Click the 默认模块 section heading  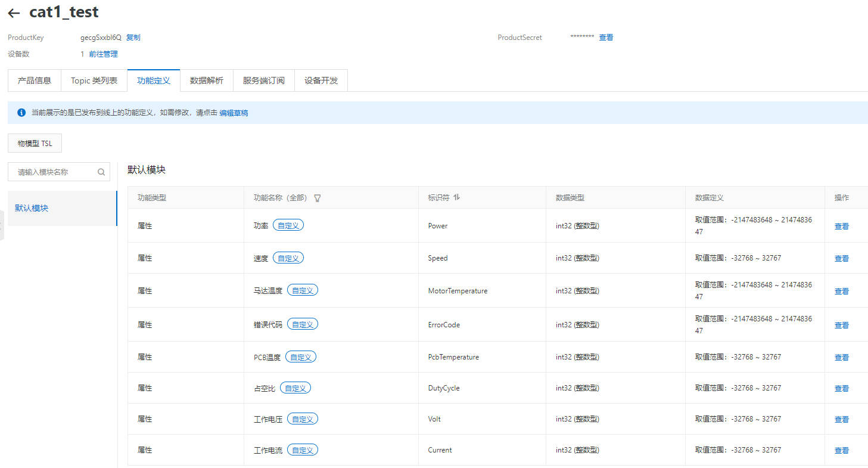147,170
